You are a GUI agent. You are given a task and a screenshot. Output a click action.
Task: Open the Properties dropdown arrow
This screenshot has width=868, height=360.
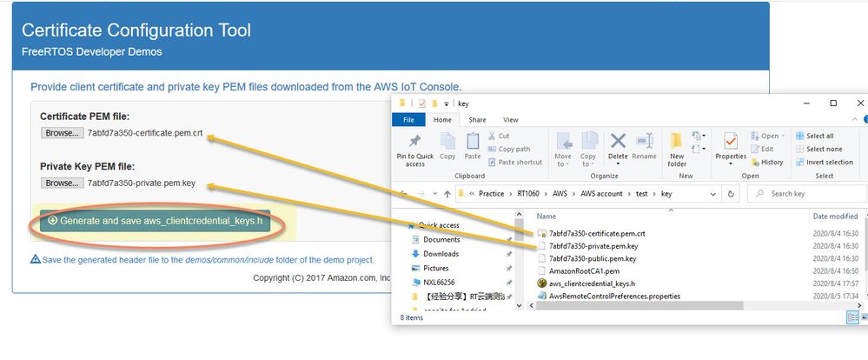pos(731,164)
